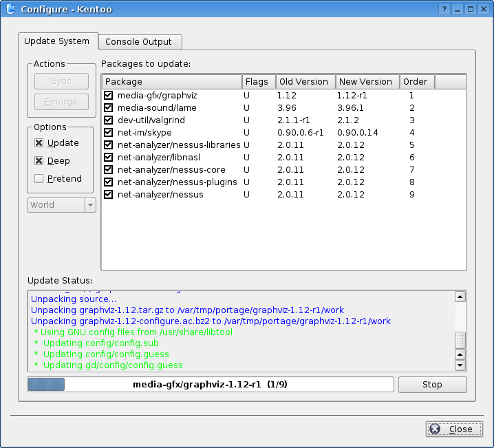
Task: Stop the current update with the Stop button
Action: [x=432, y=385]
